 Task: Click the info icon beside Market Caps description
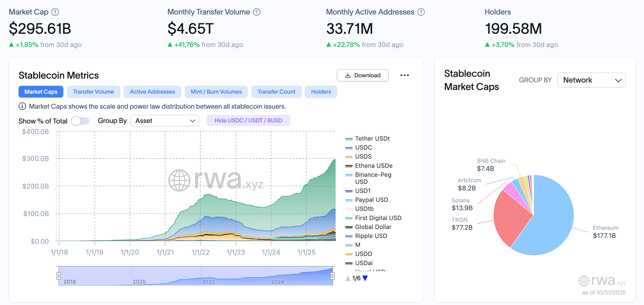(22, 106)
